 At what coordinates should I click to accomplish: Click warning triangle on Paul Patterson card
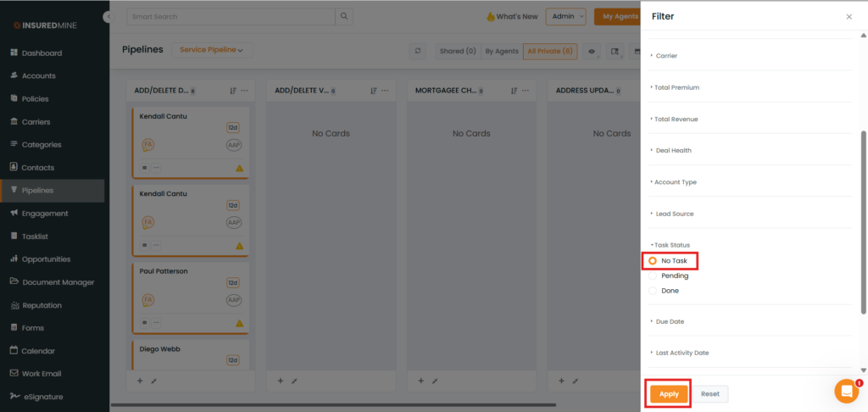239,323
